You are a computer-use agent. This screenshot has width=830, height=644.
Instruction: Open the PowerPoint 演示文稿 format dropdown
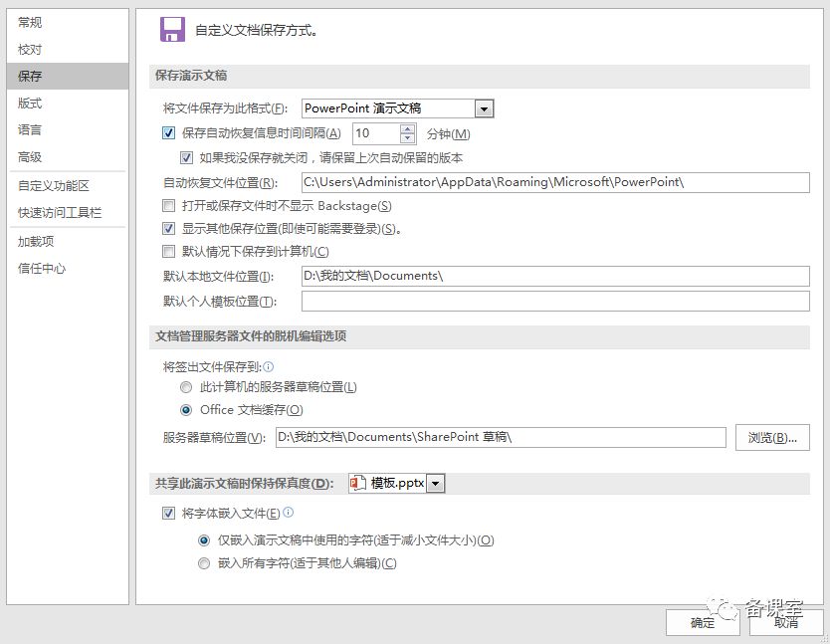[x=484, y=109]
